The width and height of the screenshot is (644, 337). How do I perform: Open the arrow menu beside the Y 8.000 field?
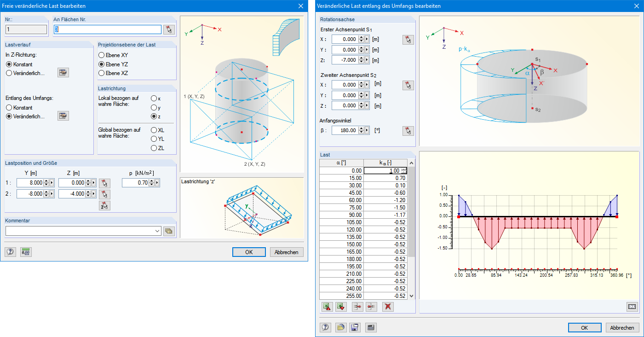[x=52, y=183]
